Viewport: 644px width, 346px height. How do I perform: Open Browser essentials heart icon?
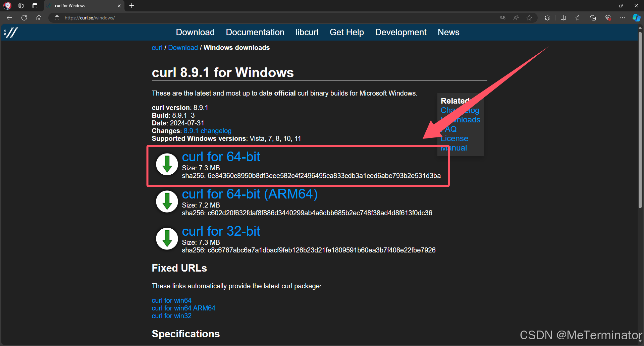tap(608, 18)
